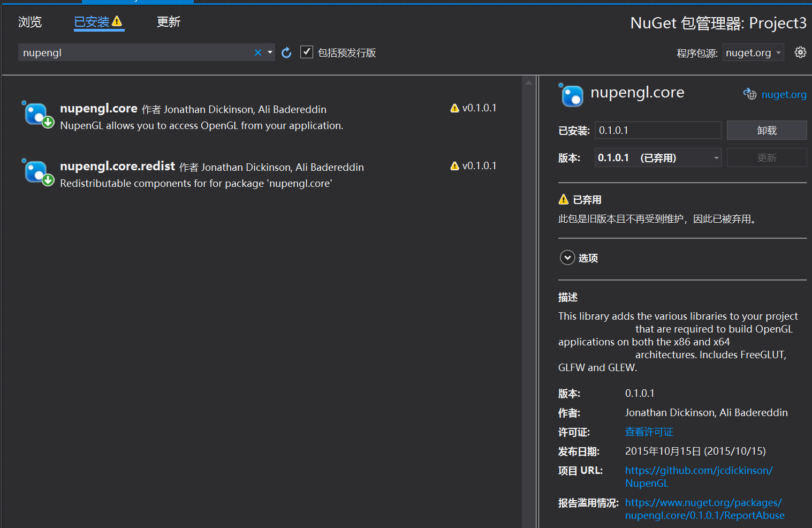This screenshot has height=528, width=812.
Task: Switch to the 浏览 tab
Action: coord(29,22)
